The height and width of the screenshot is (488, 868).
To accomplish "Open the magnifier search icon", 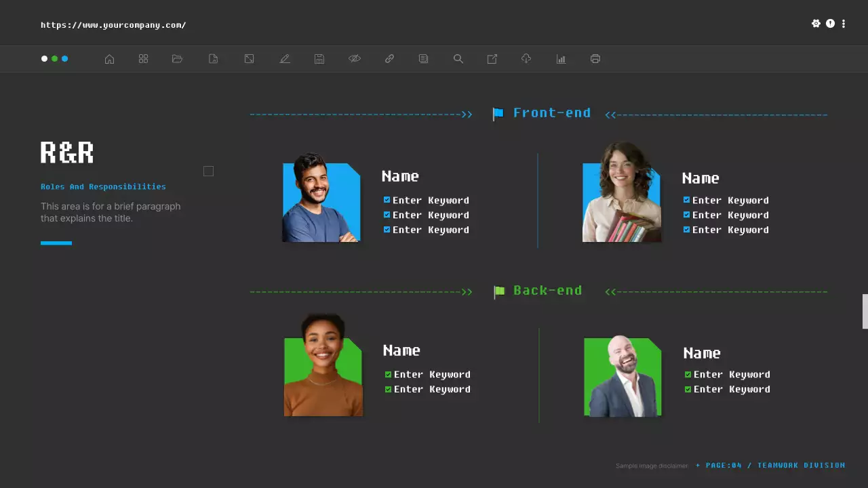I will (458, 59).
